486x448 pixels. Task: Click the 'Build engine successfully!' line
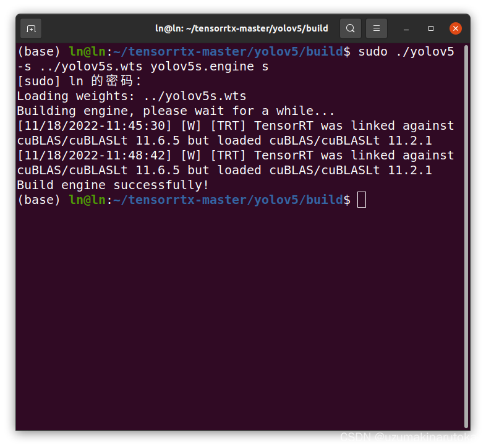tap(113, 185)
